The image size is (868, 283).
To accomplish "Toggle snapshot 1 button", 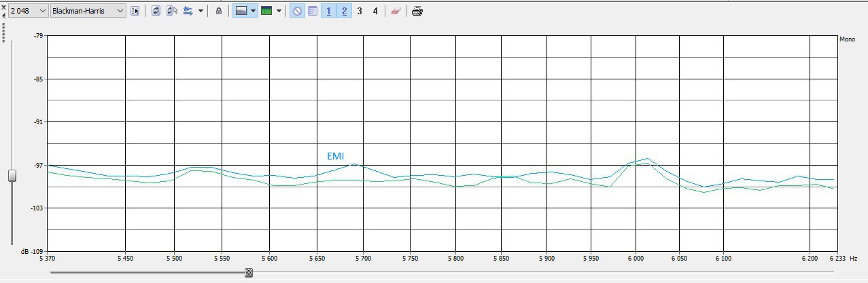I will click(329, 11).
